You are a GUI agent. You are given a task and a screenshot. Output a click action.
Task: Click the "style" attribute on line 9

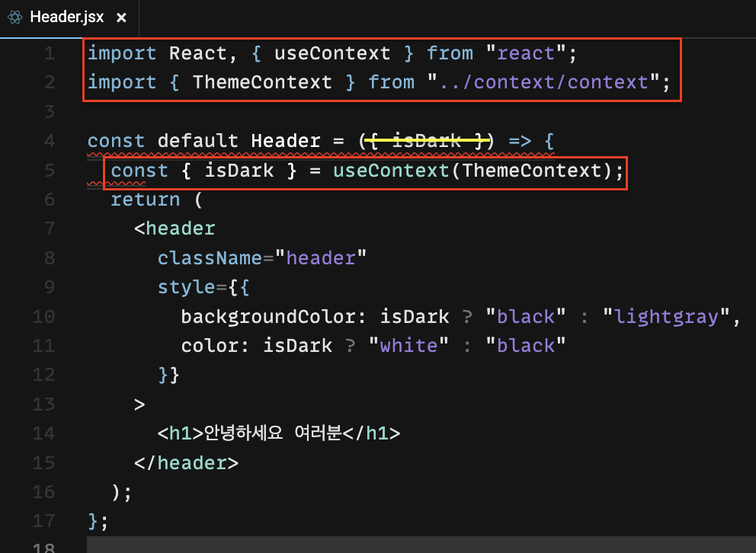point(186,288)
